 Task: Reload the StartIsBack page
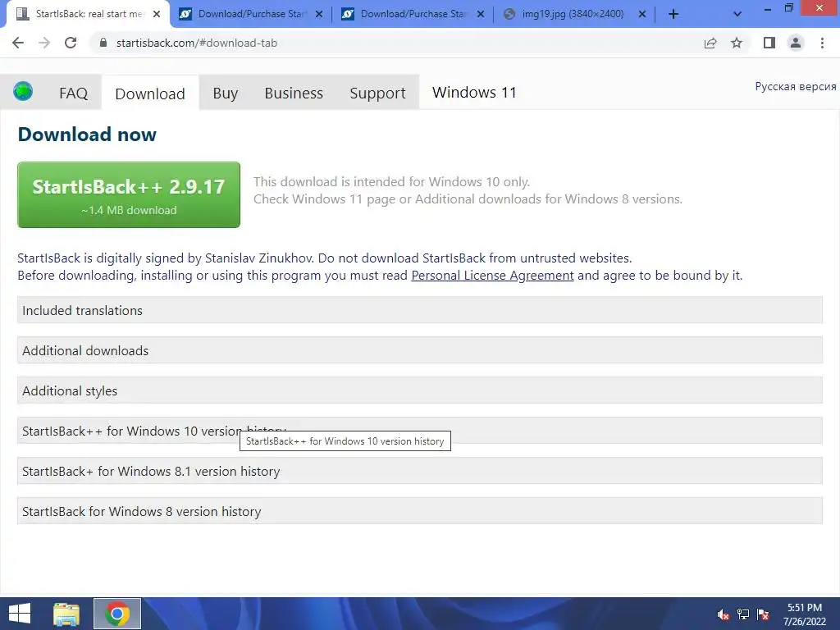(71, 43)
